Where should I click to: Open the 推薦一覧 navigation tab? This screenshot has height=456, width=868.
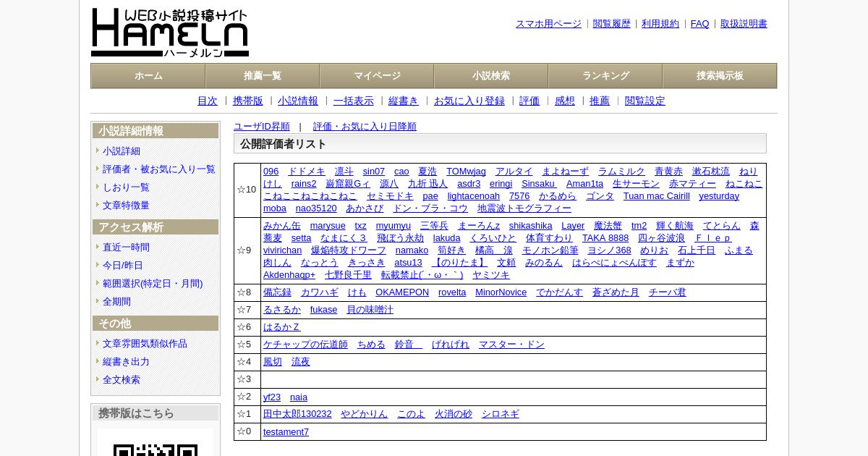(263, 76)
